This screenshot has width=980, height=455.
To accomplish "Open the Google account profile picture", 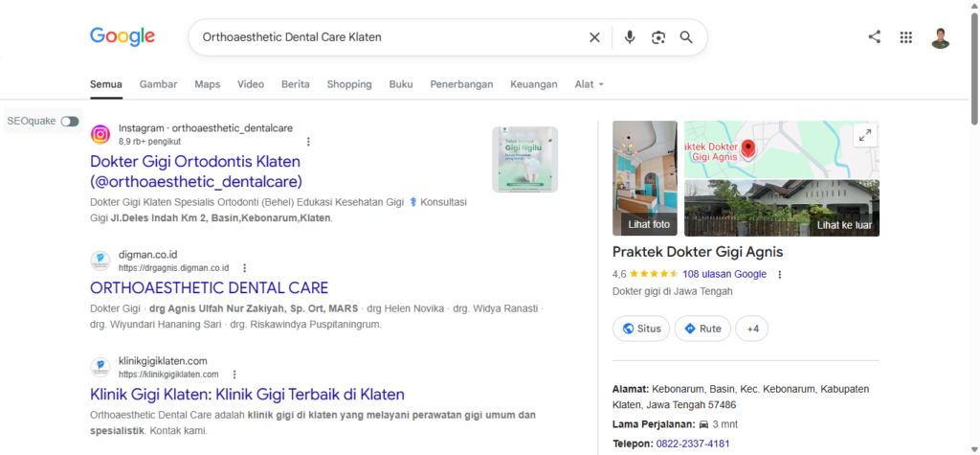I will 940,37.
